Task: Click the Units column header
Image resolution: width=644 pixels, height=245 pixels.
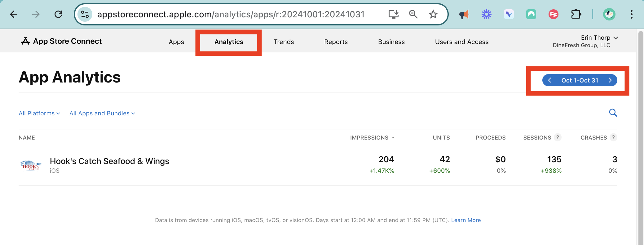Action: click(x=441, y=138)
